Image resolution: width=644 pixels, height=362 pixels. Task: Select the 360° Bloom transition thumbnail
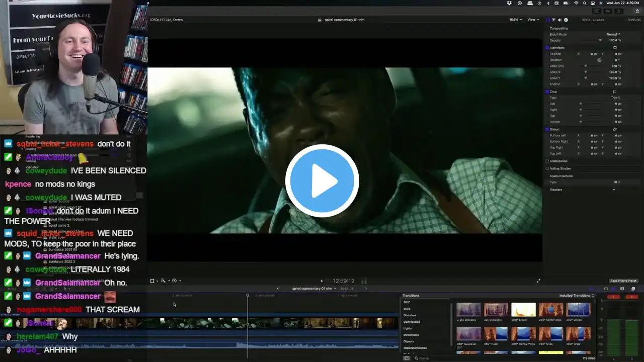(523, 310)
